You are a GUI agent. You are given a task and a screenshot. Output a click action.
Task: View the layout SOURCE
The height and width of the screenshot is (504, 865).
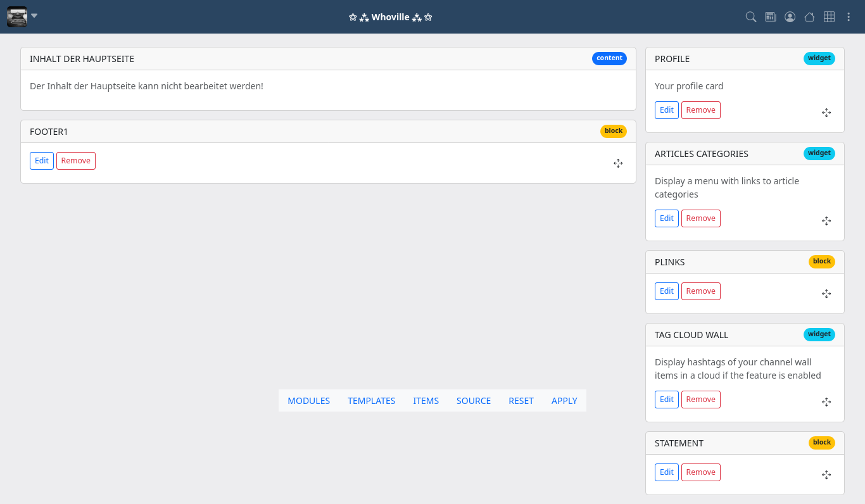(473, 401)
